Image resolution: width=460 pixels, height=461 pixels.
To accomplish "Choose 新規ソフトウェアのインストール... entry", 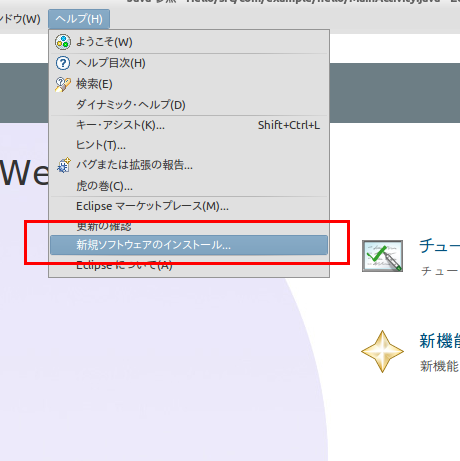I will pos(189,245).
